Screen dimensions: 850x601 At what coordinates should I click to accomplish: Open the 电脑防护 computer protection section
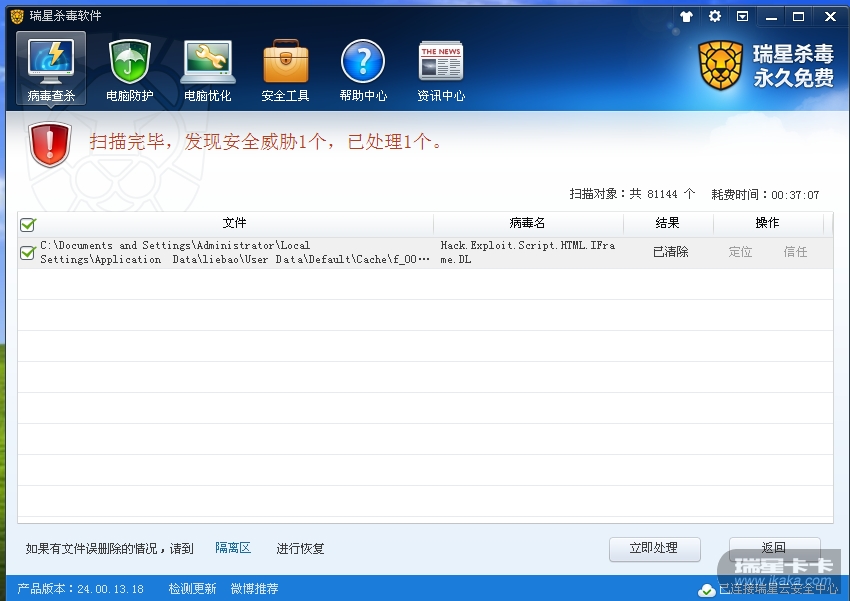click(129, 70)
